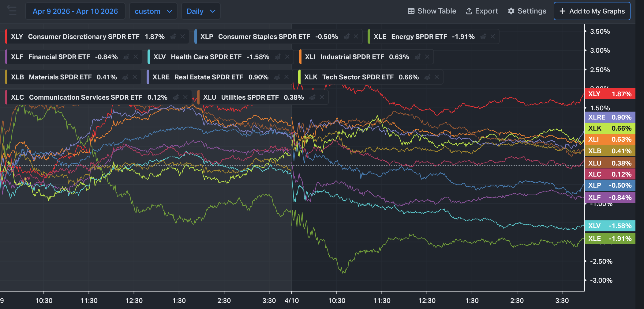Click the collapse menu icon at top left
This screenshot has height=309, width=644.
12,10
